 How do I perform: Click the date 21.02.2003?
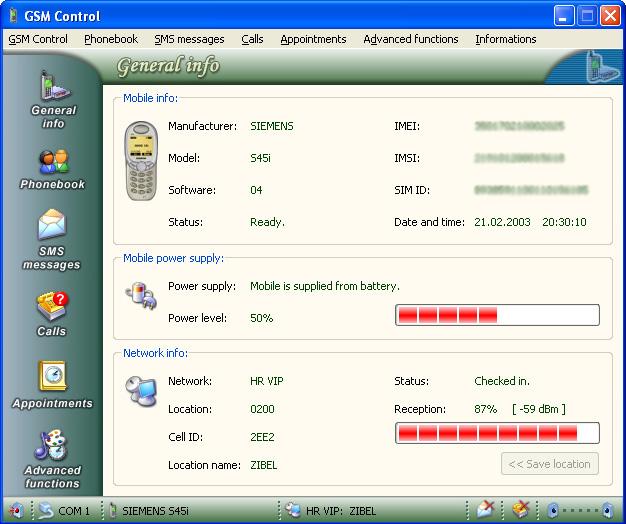pos(502,222)
